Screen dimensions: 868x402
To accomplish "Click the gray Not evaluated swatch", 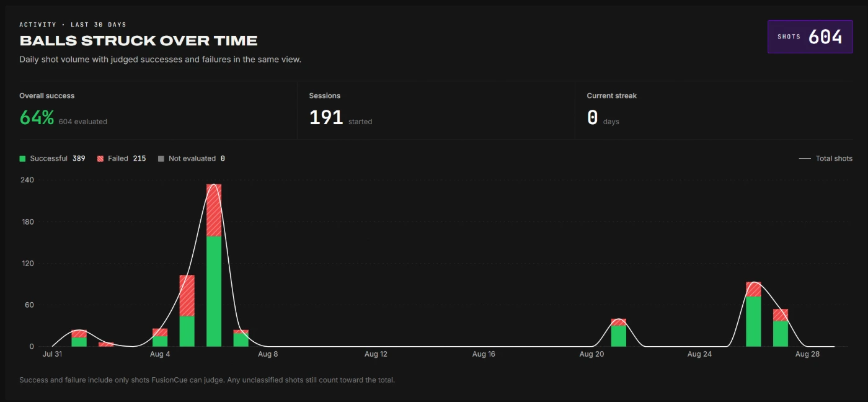I will 161,159.
